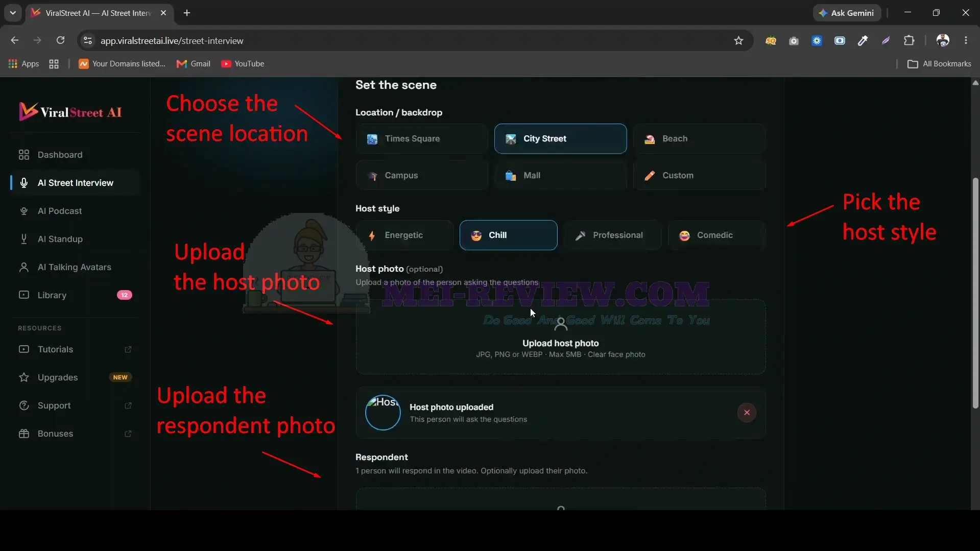
Task: Go to AI Standup in the sidebar
Action: point(75,239)
